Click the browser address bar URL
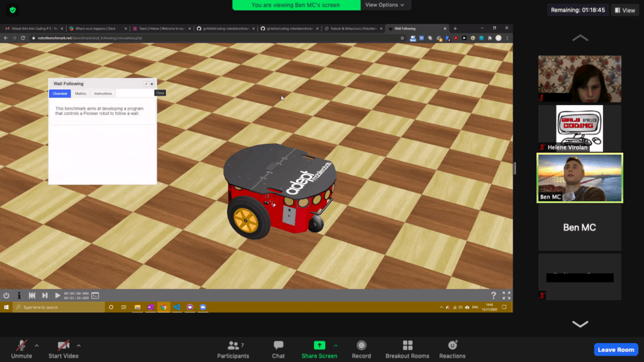Viewport: 644px width, 362px height. click(90, 38)
